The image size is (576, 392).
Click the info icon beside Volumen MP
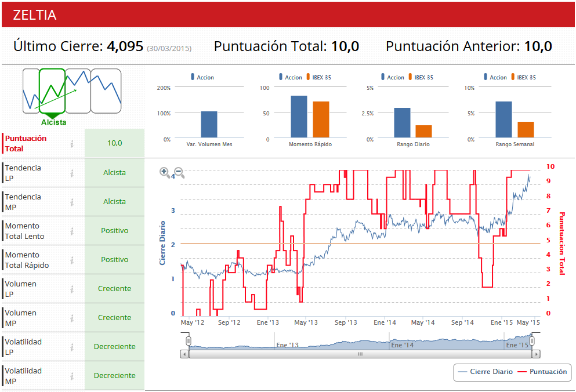point(72,318)
